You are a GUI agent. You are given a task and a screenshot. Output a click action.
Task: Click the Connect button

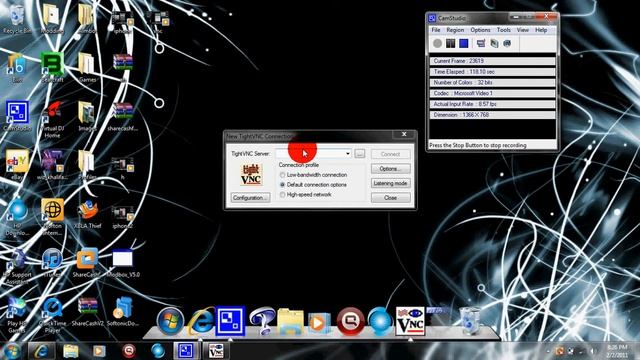[391, 154]
